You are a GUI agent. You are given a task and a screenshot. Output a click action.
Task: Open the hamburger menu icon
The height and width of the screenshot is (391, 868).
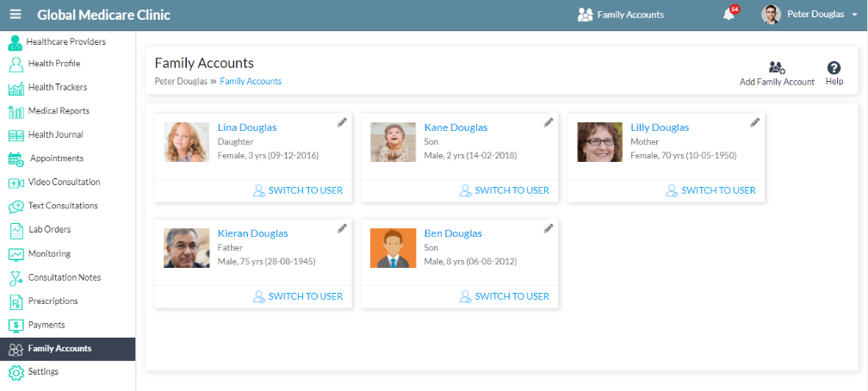(x=15, y=15)
